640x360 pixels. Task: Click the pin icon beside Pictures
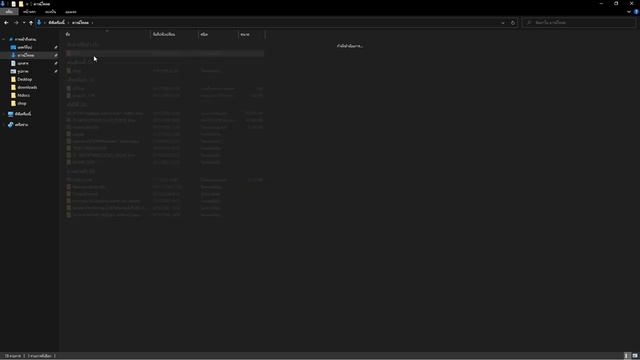pyautogui.click(x=56, y=71)
